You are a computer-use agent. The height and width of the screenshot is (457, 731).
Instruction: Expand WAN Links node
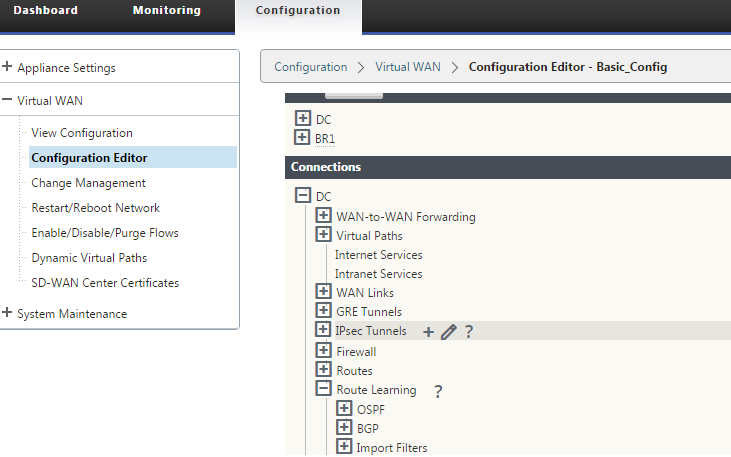(323, 291)
